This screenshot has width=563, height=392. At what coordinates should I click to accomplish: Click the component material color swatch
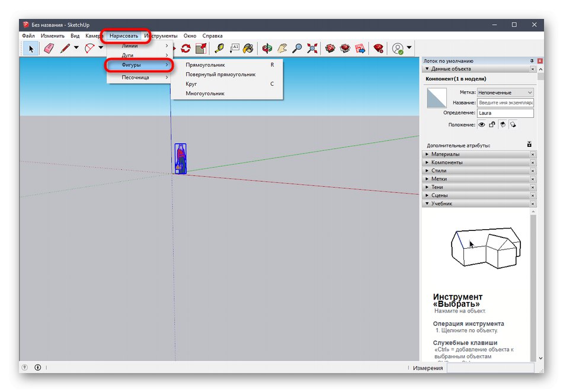tap(437, 98)
